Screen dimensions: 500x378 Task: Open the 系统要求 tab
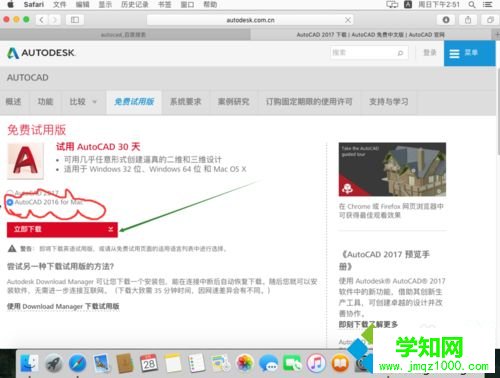[x=186, y=102]
